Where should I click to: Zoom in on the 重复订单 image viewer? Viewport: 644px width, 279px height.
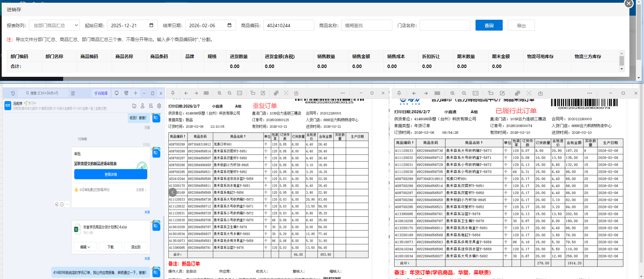point(219,93)
